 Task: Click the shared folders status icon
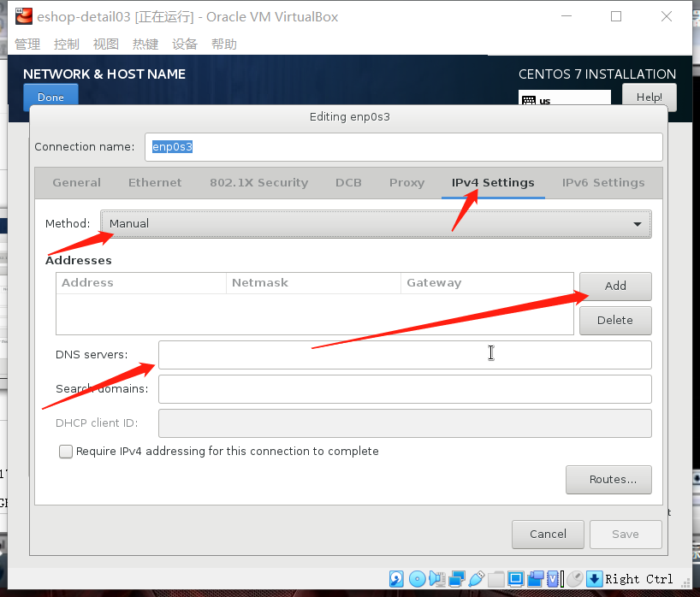pyautogui.click(x=496, y=579)
